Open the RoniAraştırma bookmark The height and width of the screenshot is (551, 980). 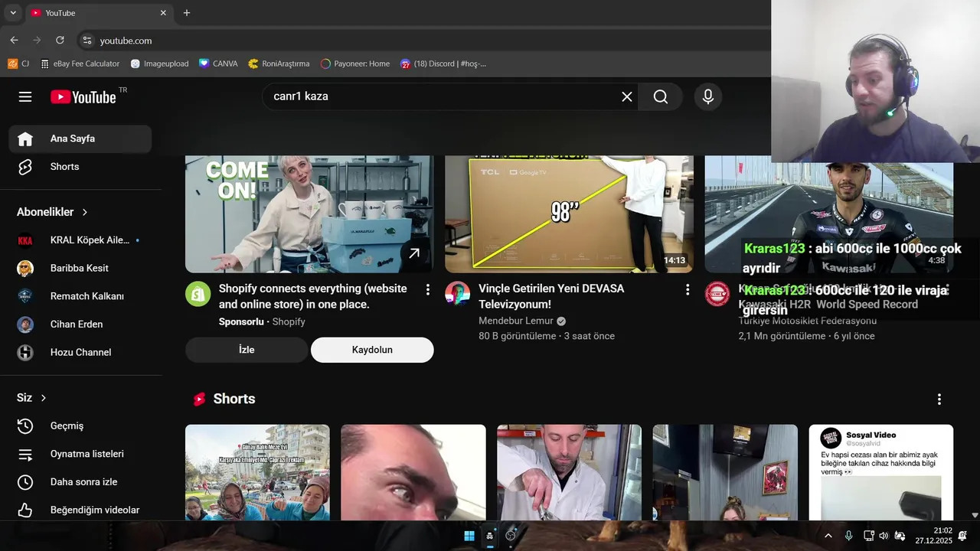click(x=279, y=64)
